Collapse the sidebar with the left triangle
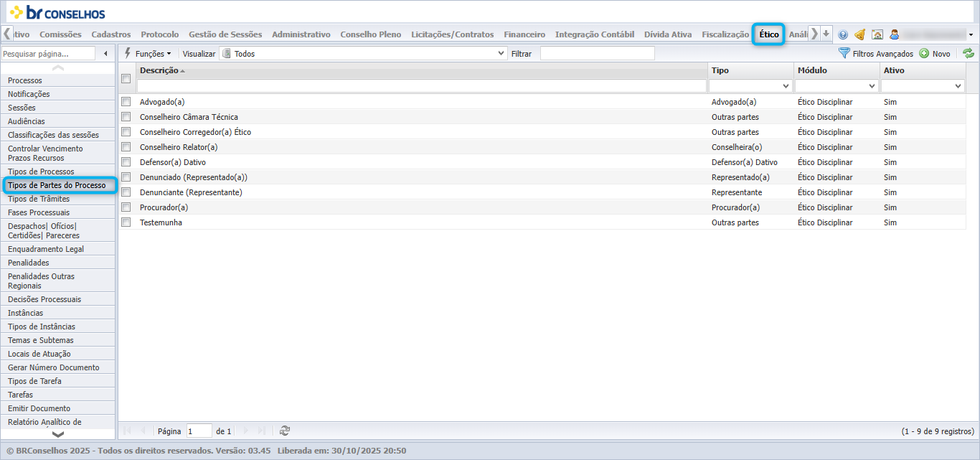 click(106, 54)
